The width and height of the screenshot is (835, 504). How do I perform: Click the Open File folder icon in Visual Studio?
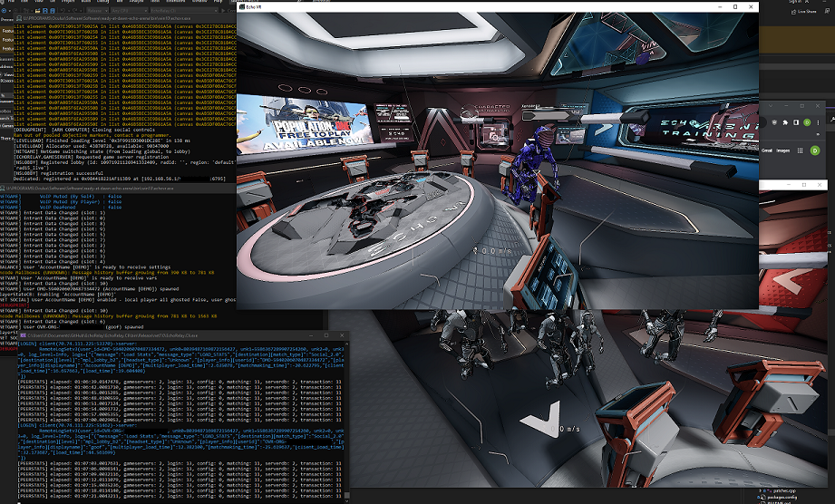[37, 11]
